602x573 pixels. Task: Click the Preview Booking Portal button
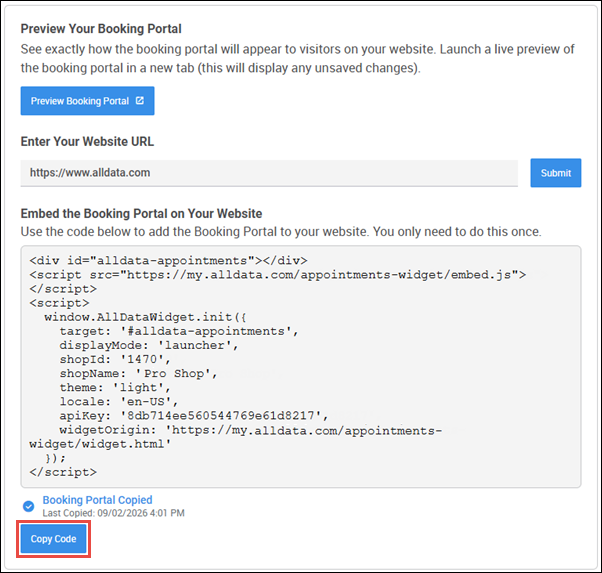click(x=88, y=101)
